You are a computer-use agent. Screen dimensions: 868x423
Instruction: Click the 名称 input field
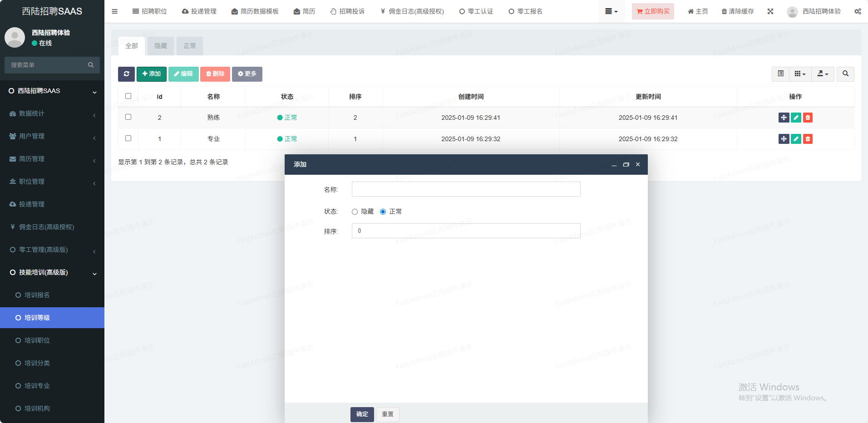[466, 189]
